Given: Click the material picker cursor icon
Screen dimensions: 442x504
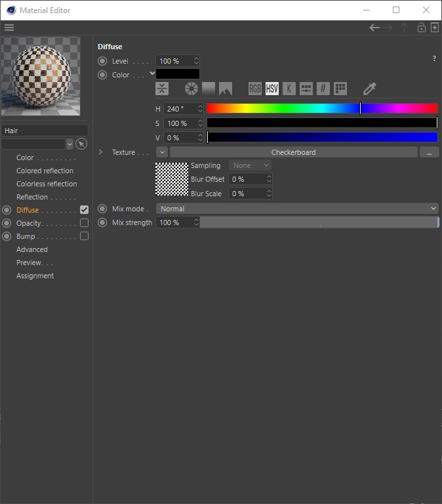Looking at the screenshot, I should pos(81,144).
